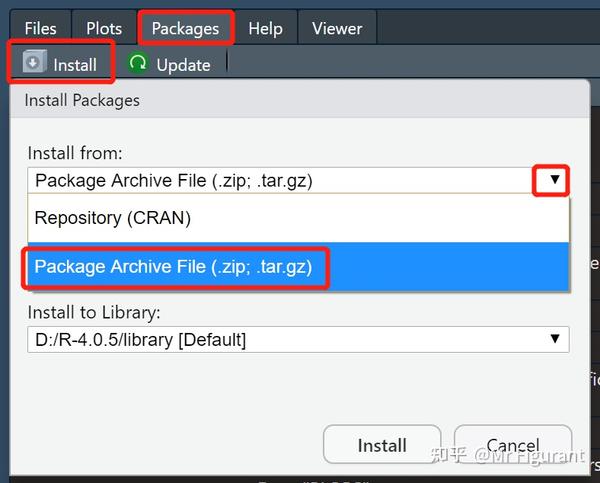Click the Install Packages dialog title bar
This screenshot has width=600, height=483.
(x=300, y=100)
